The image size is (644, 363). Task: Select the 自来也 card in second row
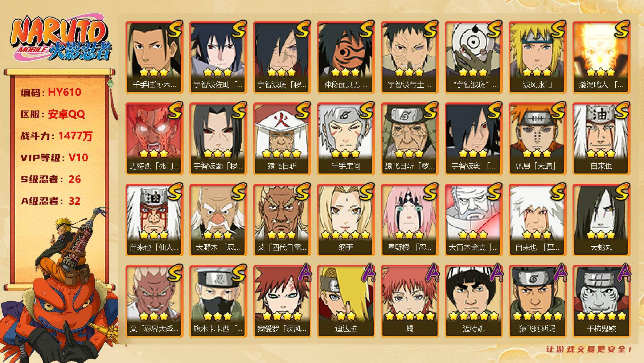click(x=601, y=138)
